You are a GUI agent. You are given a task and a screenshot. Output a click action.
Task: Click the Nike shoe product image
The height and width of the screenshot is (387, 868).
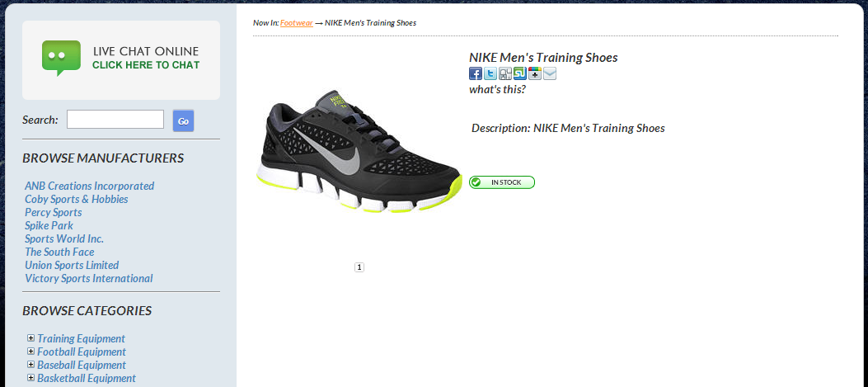pyautogui.click(x=359, y=151)
